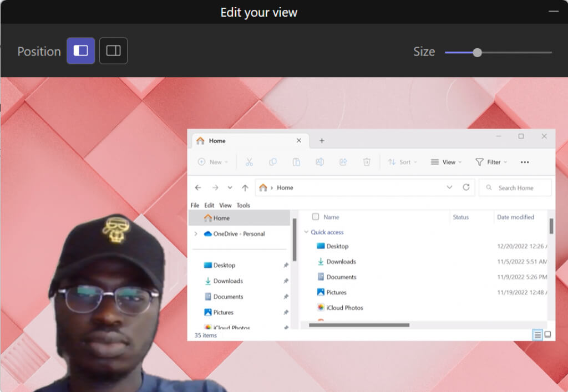Click the Cut scissors icon
The height and width of the screenshot is (392, 568).
pos(249,162)
